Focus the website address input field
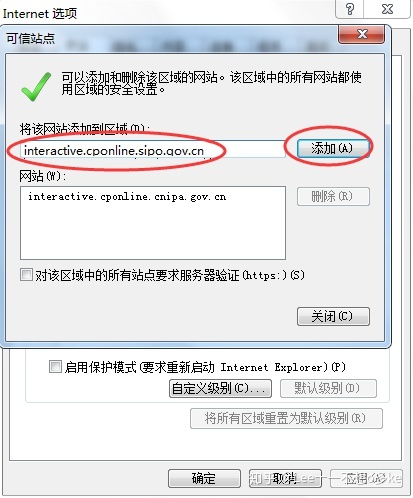Viewport: 413px width, 498px height. tap(153, 150)
